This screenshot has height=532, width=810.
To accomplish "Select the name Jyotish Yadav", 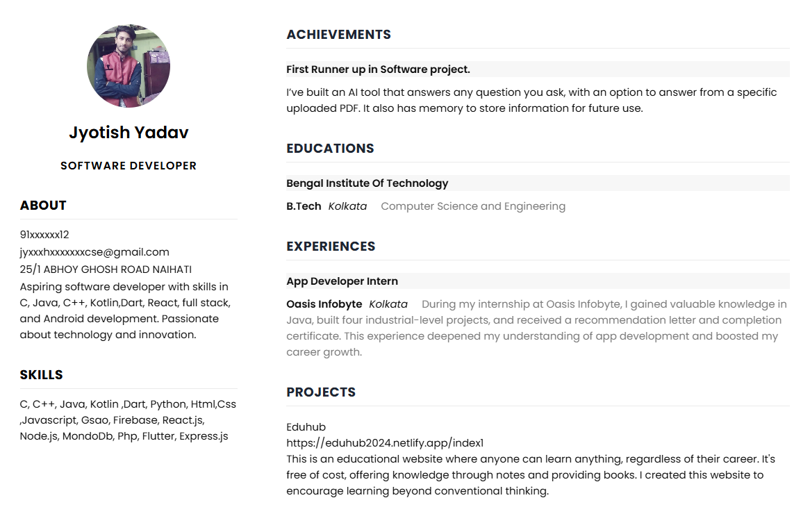I will pyautogui.click(x=129, y=132).
